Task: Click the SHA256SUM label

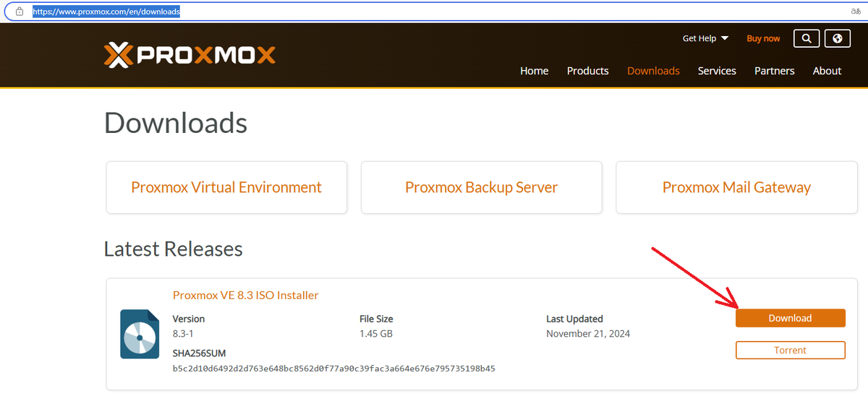Action: pyautogui.click(x=199, y=353)
